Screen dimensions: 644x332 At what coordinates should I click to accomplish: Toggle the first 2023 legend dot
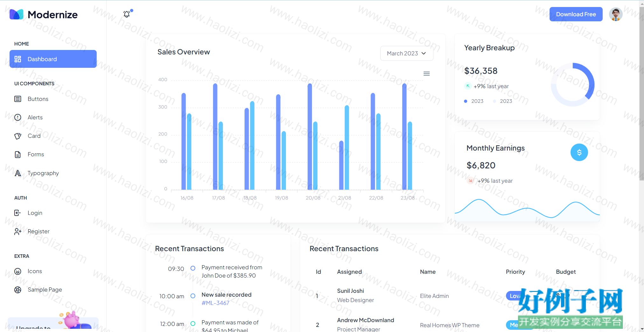[x=466, y=101]
